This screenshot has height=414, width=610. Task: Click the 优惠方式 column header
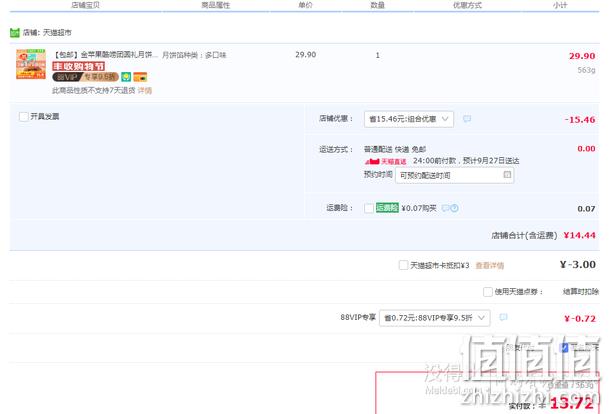(467, 5)
